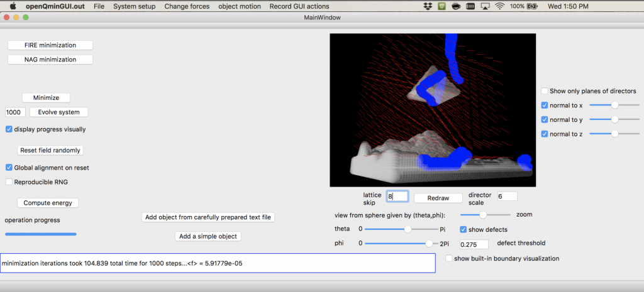Click the green square menu bar icon
The width and height of the screenshot is (644, 292).
pos(441,6)
